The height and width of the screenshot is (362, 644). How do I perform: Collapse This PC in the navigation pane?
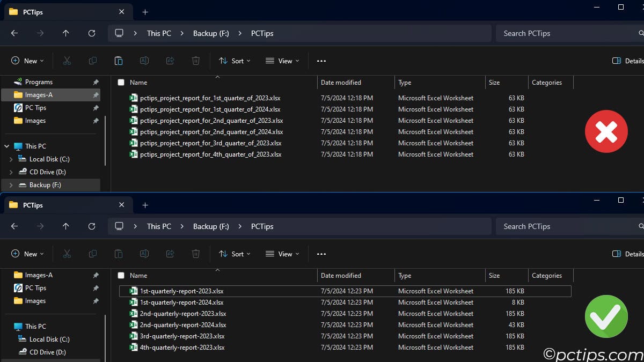6,146
